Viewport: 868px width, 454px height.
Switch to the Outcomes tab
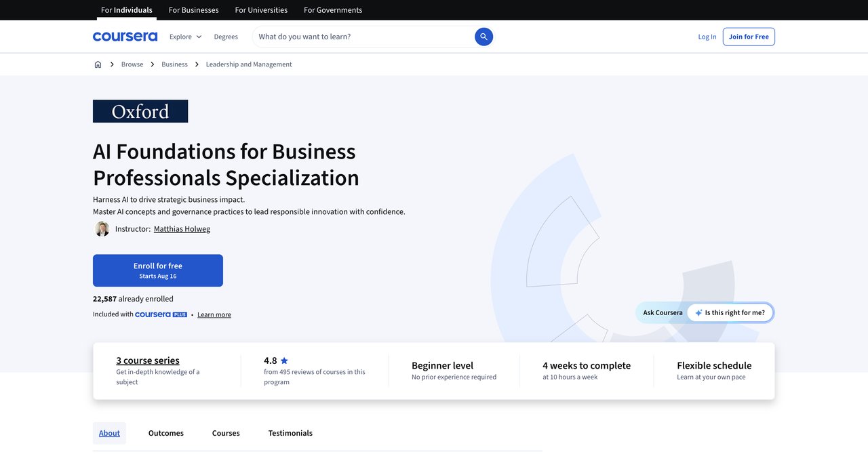tap(166, 433)
